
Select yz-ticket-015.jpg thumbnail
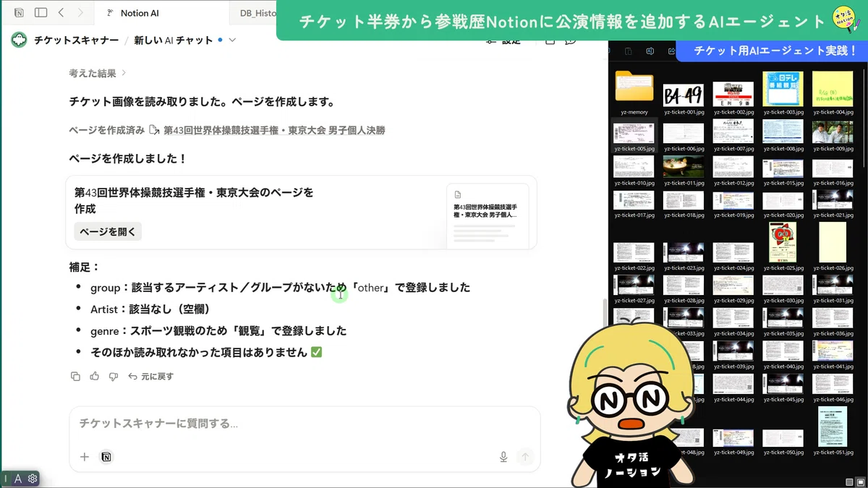pos(783,168)
